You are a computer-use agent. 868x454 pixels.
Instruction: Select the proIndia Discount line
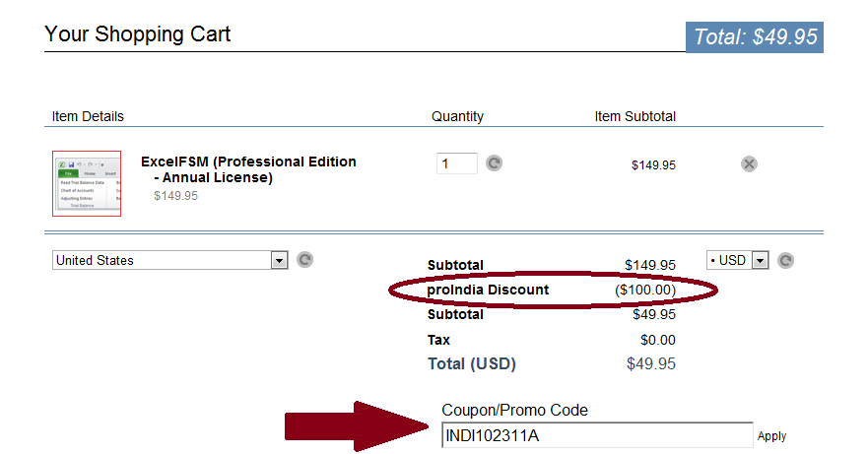[552, 290]
